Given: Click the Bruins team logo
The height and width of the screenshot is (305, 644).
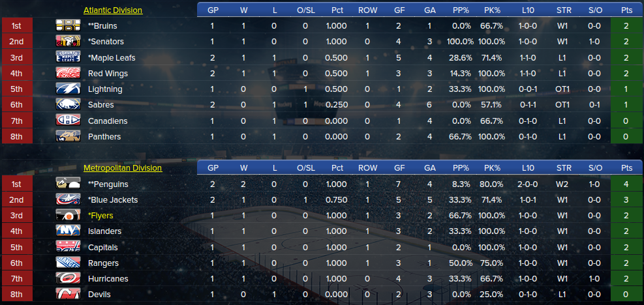Looking at the screenshot, I should point(68,25).
